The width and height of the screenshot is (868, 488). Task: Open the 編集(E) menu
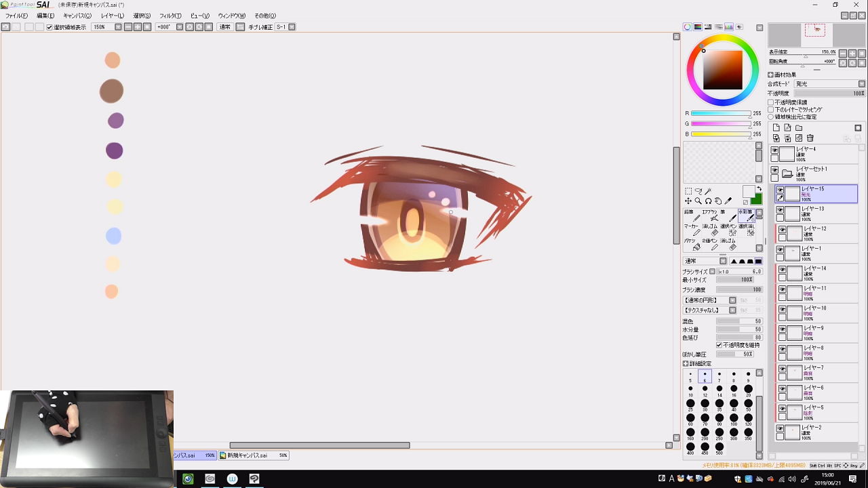(45, 16)
